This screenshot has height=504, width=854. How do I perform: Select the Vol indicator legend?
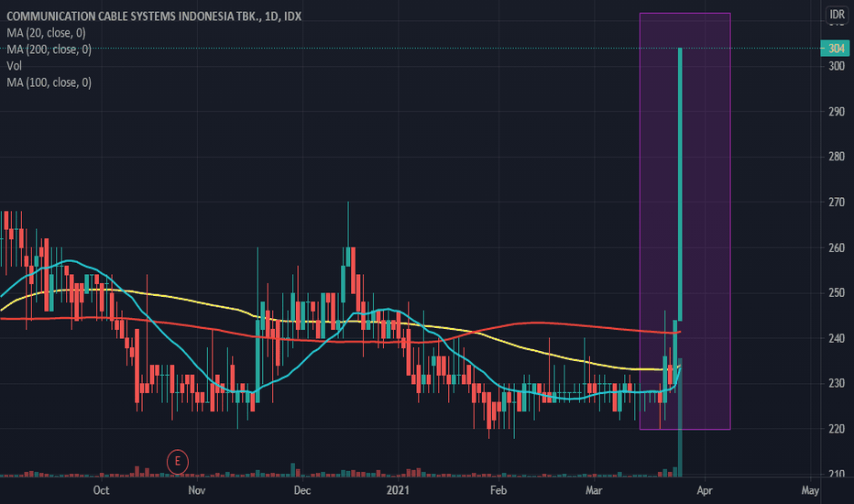point(14,66)
